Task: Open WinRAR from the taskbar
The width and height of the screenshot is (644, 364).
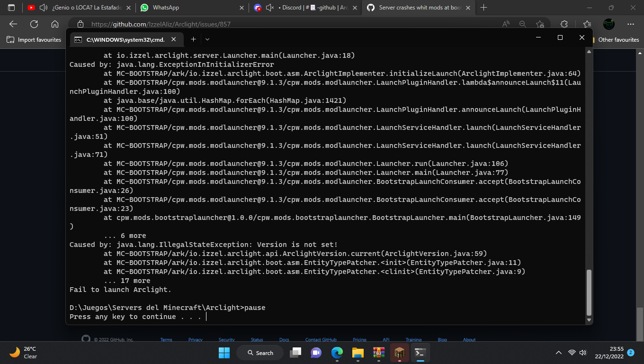Action: pos(378,353)
